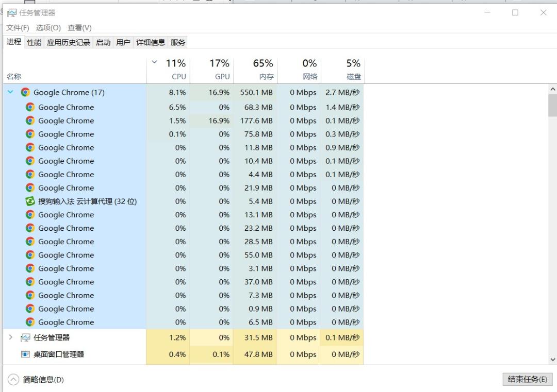Click Chrome icon in the 3.1 MB row
Viewport: 557px width, 392px height.
click(30, 268)
